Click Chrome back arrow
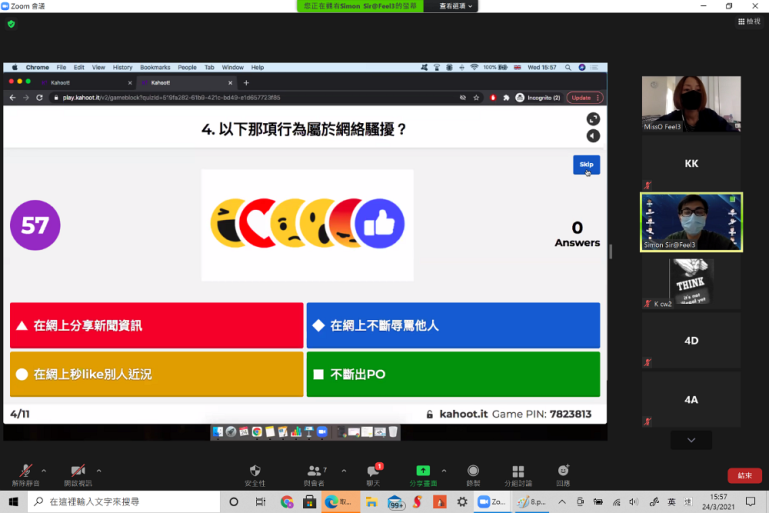The width and height of the screenshot is (769, 513). (x=13, y=98)
